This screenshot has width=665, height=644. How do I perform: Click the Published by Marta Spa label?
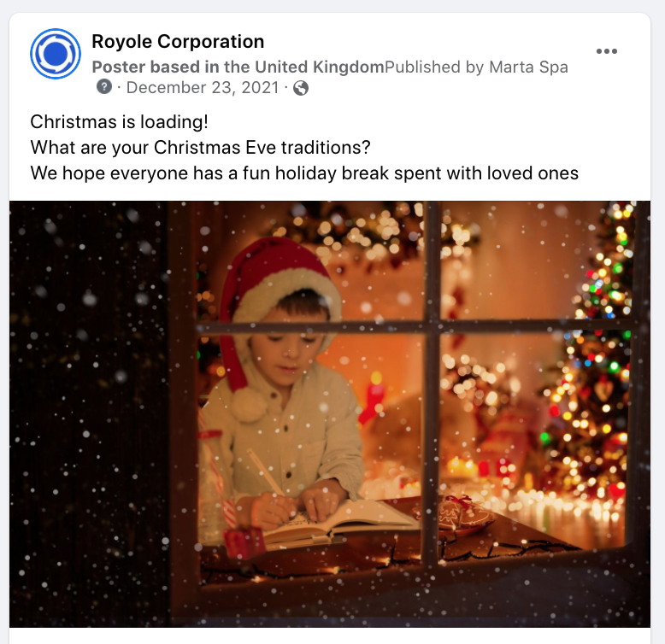click(476, 67)
